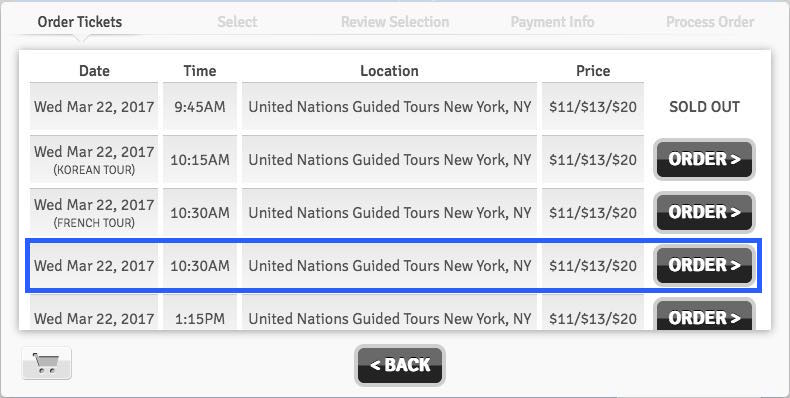Click the BACK button

point(400,365)
